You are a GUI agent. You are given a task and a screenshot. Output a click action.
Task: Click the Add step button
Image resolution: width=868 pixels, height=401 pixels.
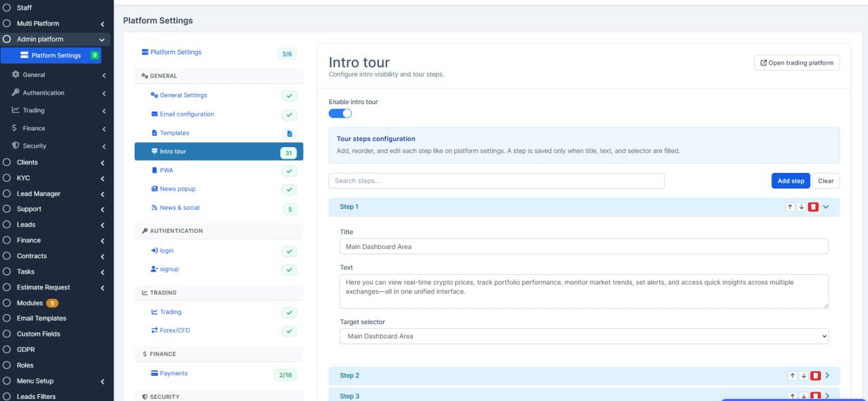tap(790, 181)
